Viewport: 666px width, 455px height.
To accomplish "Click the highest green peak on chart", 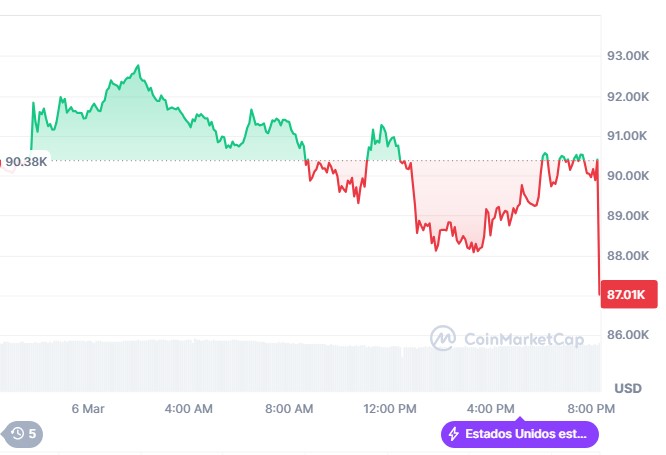I will point(138,66).
